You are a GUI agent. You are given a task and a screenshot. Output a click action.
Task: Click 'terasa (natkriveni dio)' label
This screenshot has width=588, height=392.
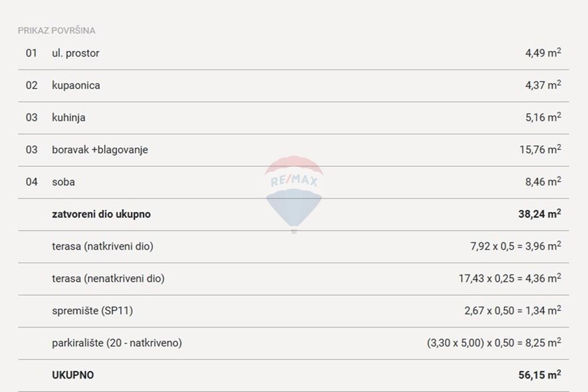coord(102,246)
